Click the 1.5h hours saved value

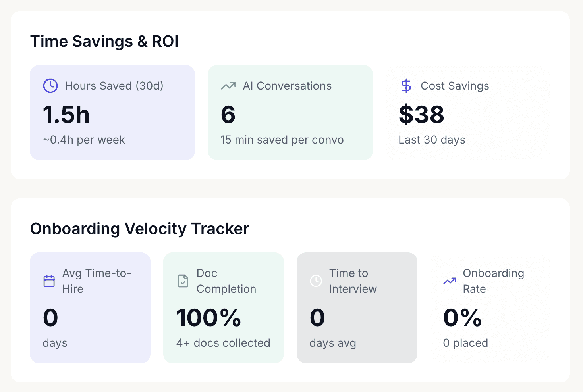(66, 115)
